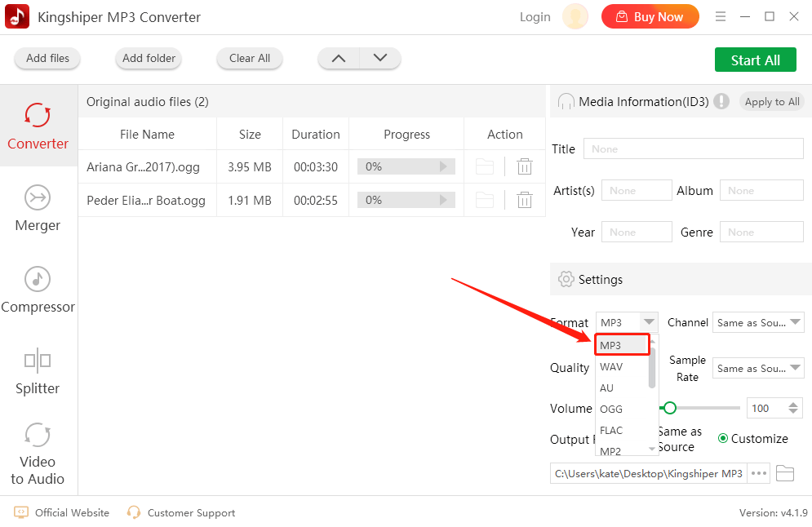
Task: Open the Channel dropdown
Action: pyautogui.click(x=758, y=322)
